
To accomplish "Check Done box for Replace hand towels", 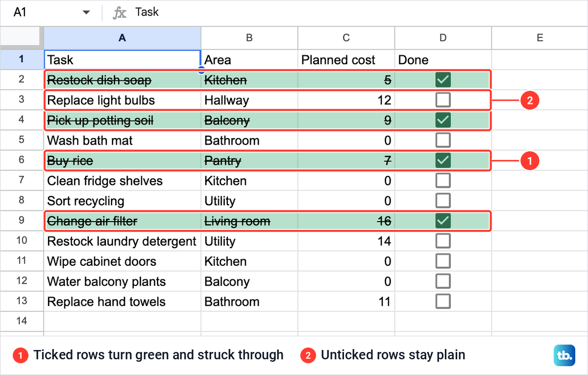I will pyautogui.click(x=443, y=301).
